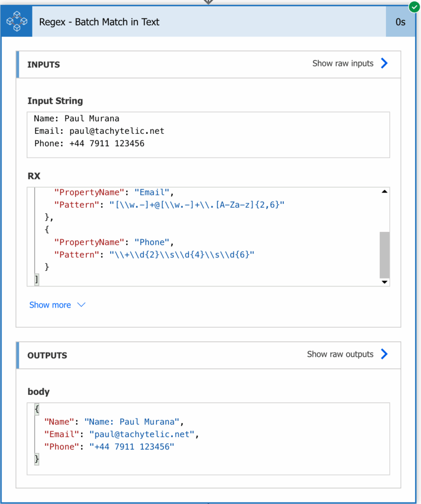Click the green success checkmark badge
421x504 pixels.
[414, 7]
